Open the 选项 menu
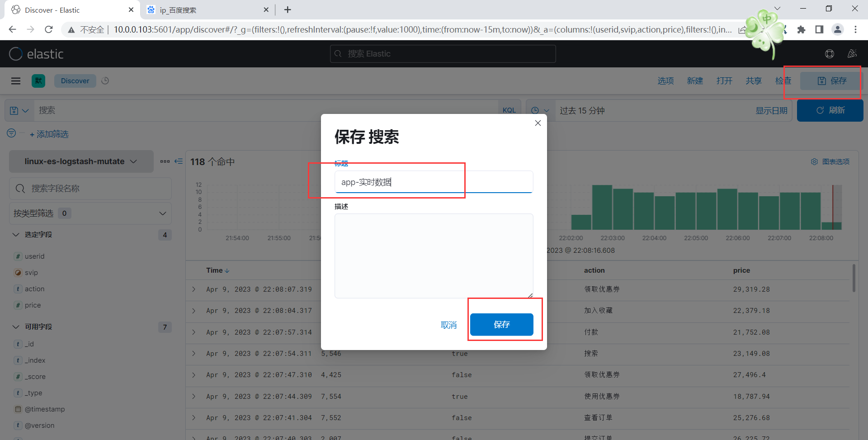 [x=665, y=80]
